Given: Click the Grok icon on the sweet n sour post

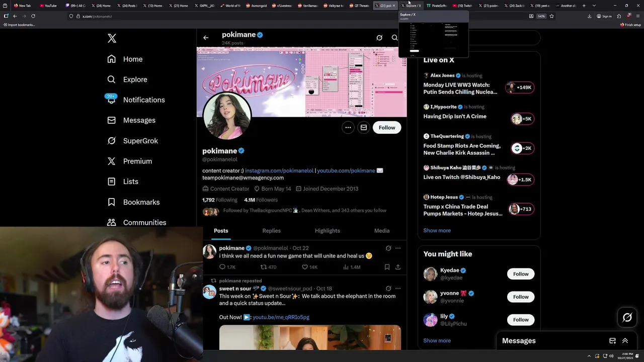Looking at the screenshot, I should (388, 289).
